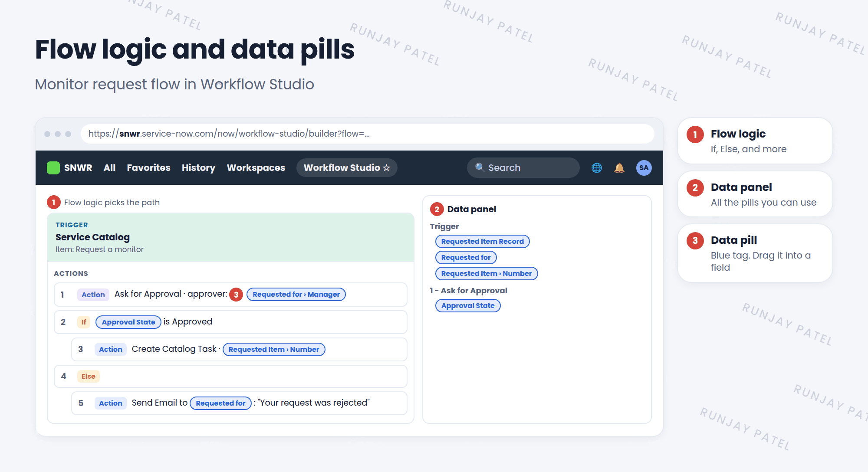The image size is (868, 472).
Task: Select Requested Item › Number in Data panel
Action: (486, 273)
